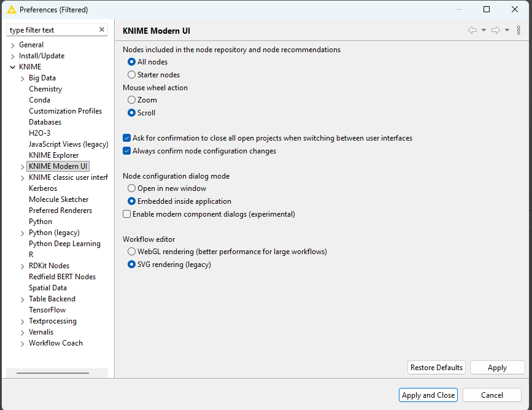Click the Restore Defaults button
The height and width of the screenshot is (410, 532).
436,368
